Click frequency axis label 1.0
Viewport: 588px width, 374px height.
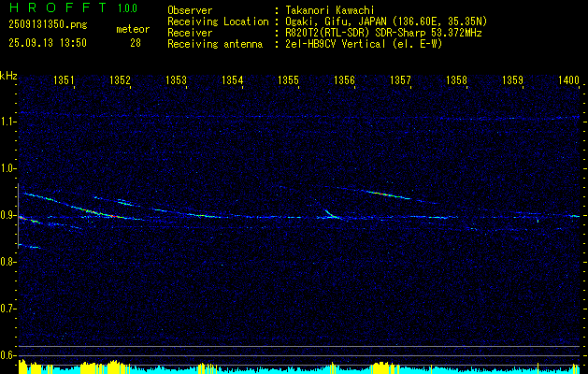pos(7,168)
